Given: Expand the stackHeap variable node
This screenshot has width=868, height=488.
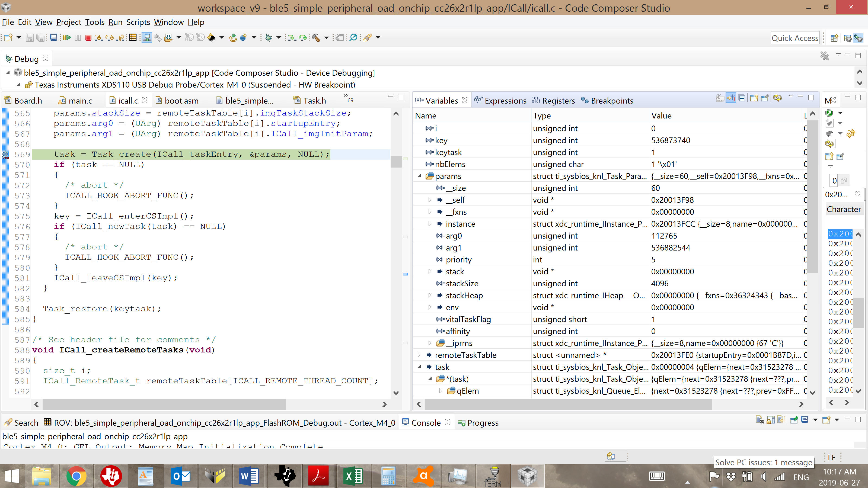Looking at the screenshot, I should (430, 295).
